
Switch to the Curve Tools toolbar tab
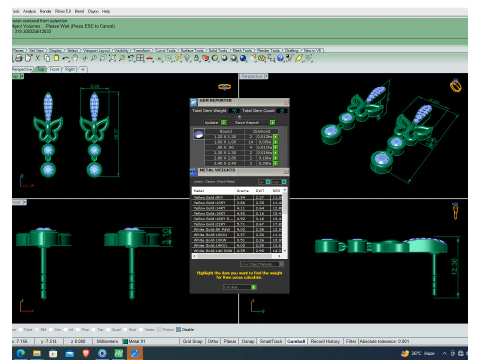[166, 50]
